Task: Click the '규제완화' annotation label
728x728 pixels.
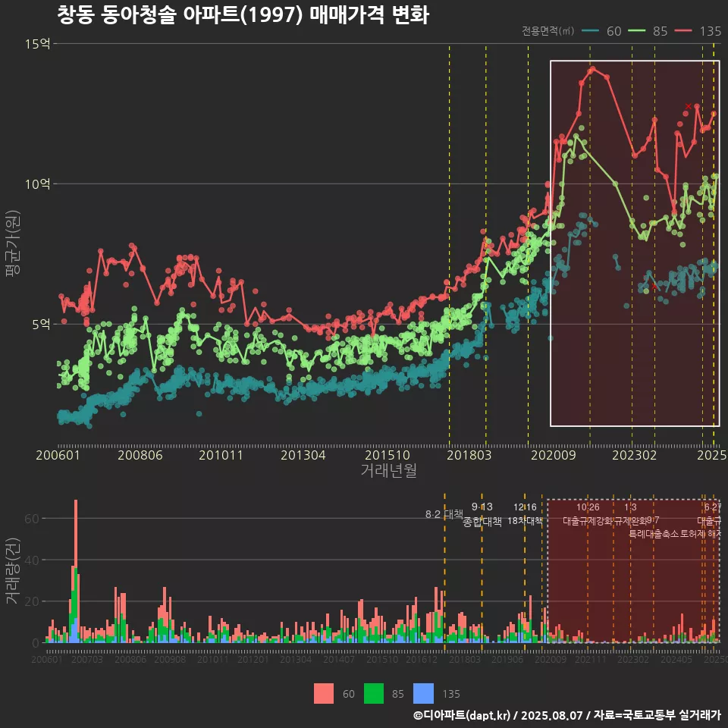Action: [x=630, y=521]
